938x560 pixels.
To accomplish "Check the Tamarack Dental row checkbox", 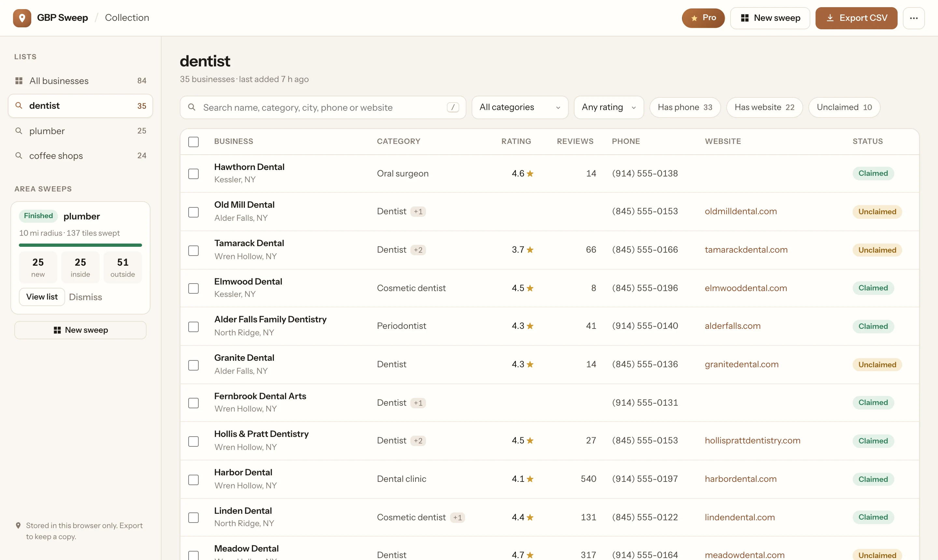I will [x=193, y=251].
